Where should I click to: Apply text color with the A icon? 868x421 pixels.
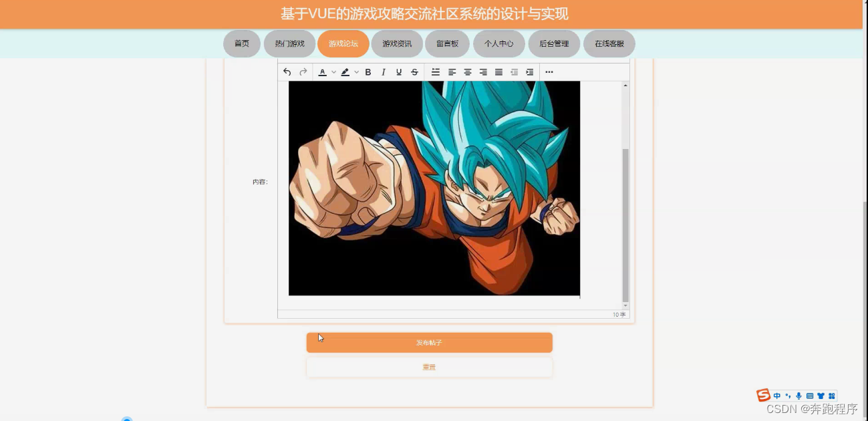(x=323, y=72)
